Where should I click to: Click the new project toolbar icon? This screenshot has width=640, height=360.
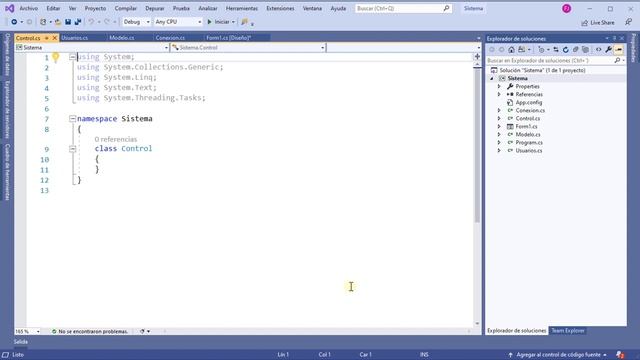pos(43,22)
